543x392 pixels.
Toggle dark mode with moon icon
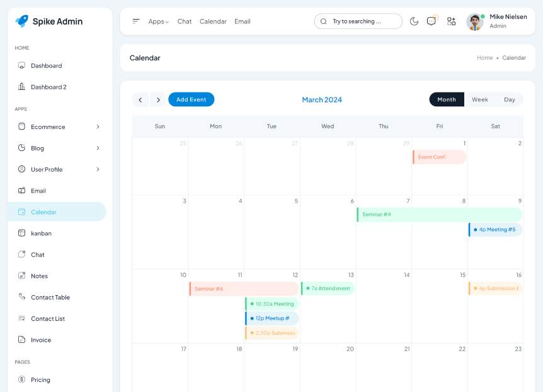(x=414, y=21)
